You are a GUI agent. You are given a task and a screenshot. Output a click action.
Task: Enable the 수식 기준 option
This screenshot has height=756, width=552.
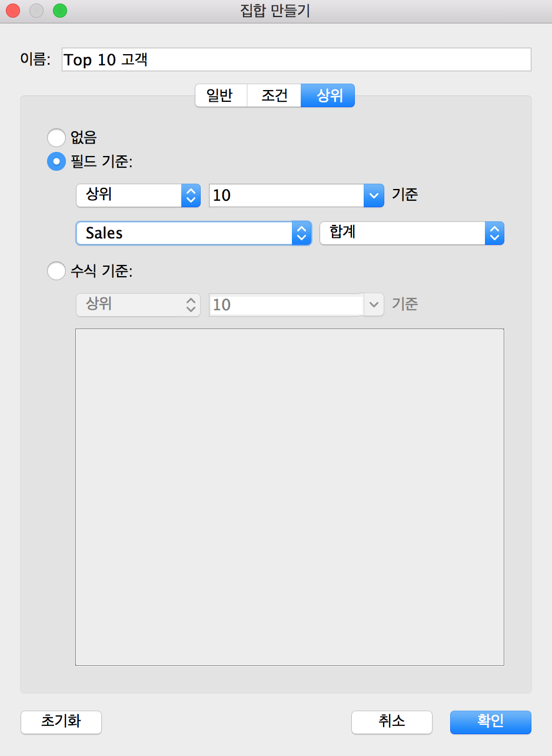pyautogui.click(x=56, y=271)
